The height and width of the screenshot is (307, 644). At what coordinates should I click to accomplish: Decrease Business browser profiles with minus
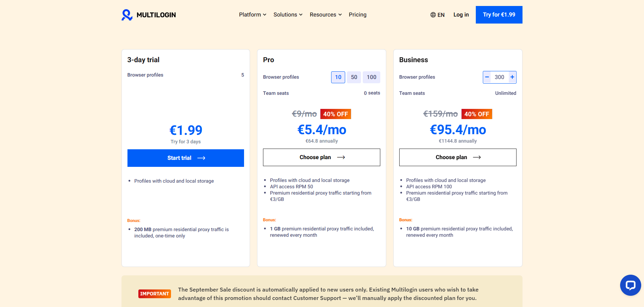(x=487, y=77)
